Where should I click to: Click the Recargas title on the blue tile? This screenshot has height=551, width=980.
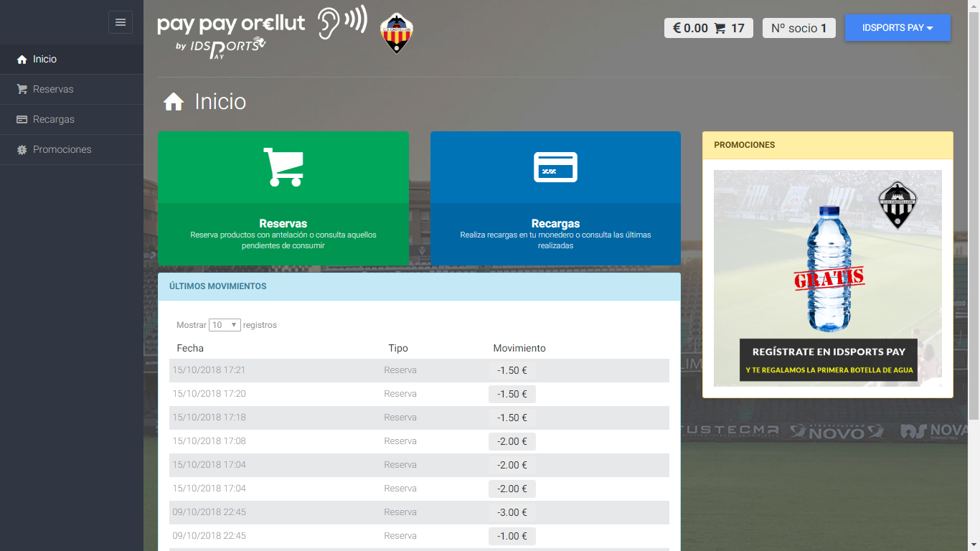pyautogui.click(x=555, y=224)
